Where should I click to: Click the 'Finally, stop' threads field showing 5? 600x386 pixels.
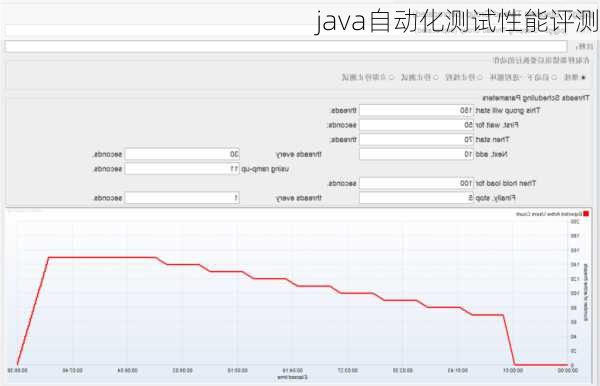(416, 198)
